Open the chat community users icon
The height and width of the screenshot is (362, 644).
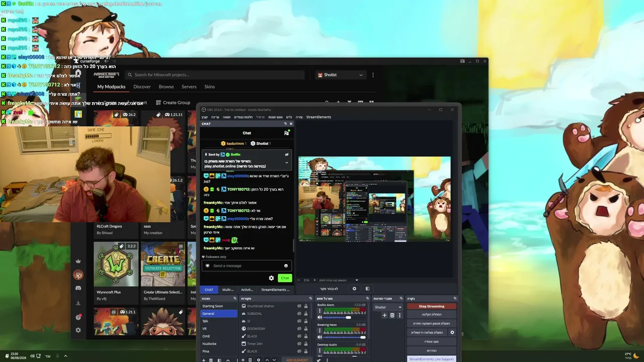pyautogui.click(x=286, y=133)
